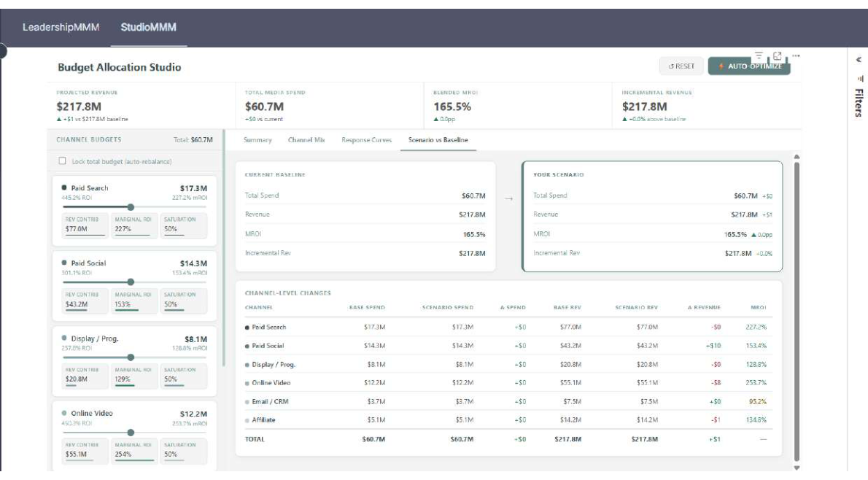Click the SCENARIO SPEND column header

tap(448, 308)
